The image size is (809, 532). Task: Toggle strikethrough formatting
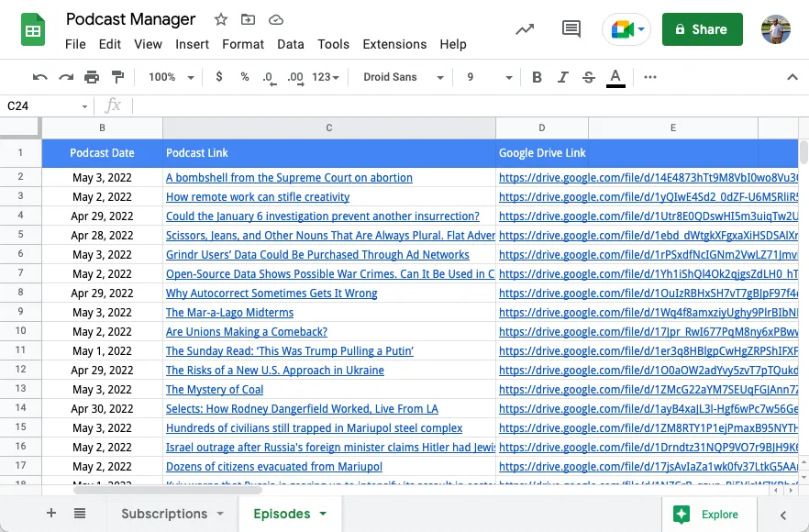coord(588,77)
